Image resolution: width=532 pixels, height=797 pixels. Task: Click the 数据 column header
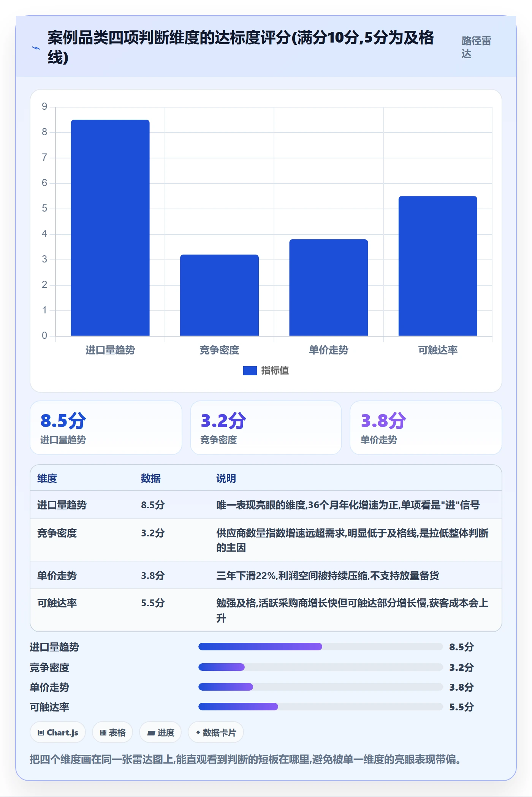click(x=151, y=478)
